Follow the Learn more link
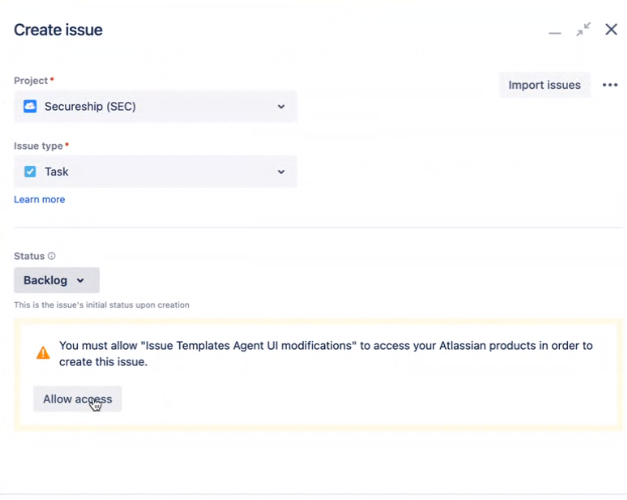The image size is (627, 500). pyautogui.click(x=39, y=200)
